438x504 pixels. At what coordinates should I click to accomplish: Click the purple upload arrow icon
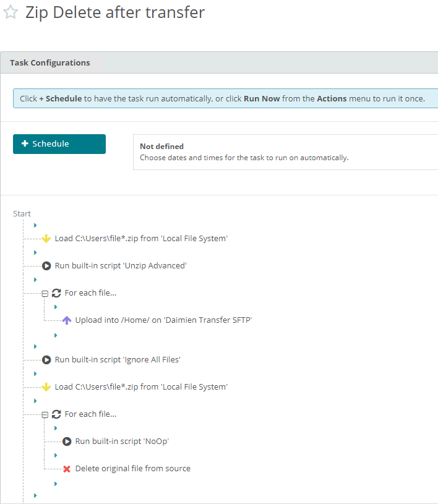(67, 320)
